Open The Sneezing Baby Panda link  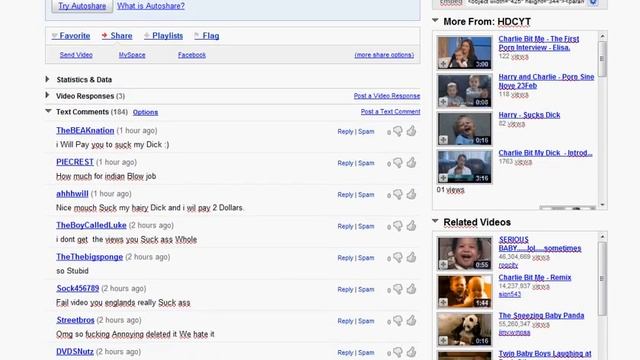541,316
